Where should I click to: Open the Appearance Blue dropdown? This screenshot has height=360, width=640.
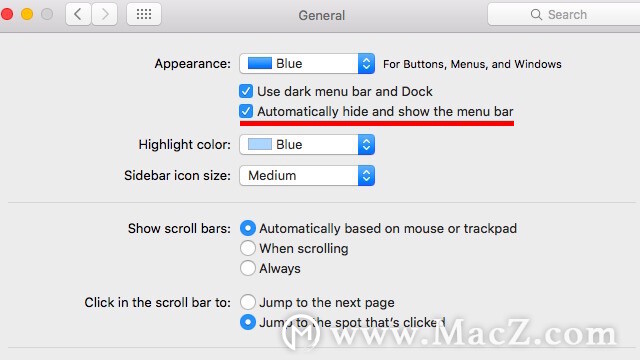307,64
